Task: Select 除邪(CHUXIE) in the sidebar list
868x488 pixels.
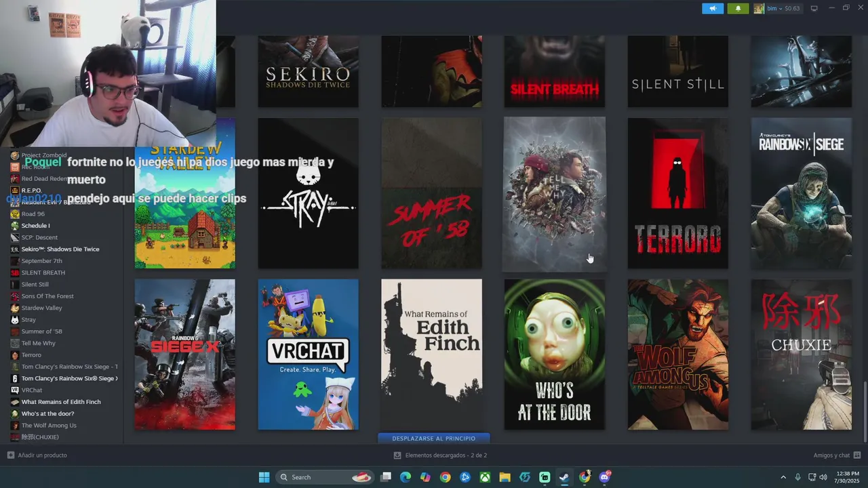Action: click(x=40, y=437)
